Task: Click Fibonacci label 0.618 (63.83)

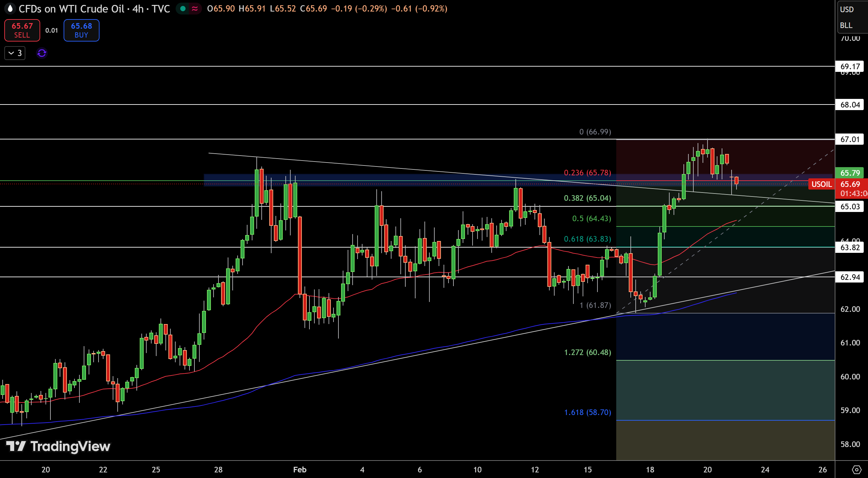Action: [587, 239]
